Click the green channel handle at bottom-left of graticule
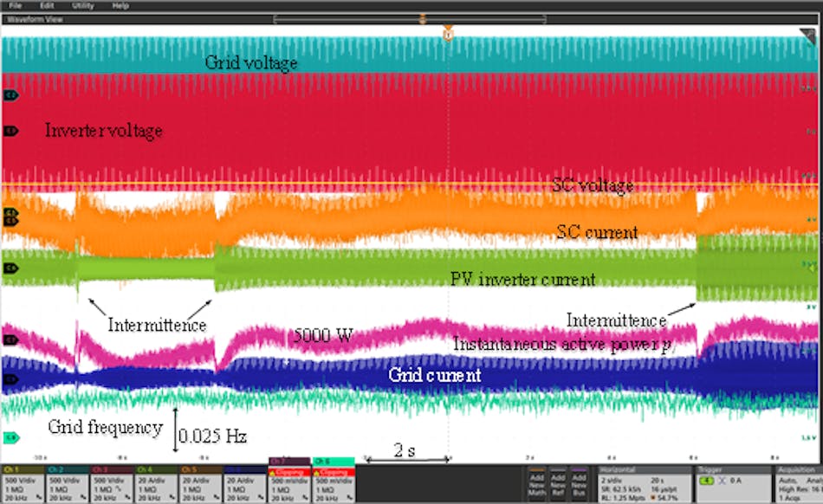This screenshot has width=823, height=504. click(10, 438)
